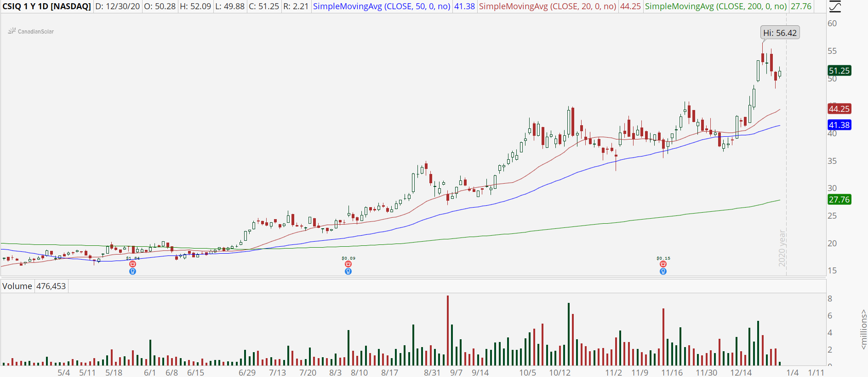Click the close price C: 51.25
868x377 pixels.
pos(264,6)
